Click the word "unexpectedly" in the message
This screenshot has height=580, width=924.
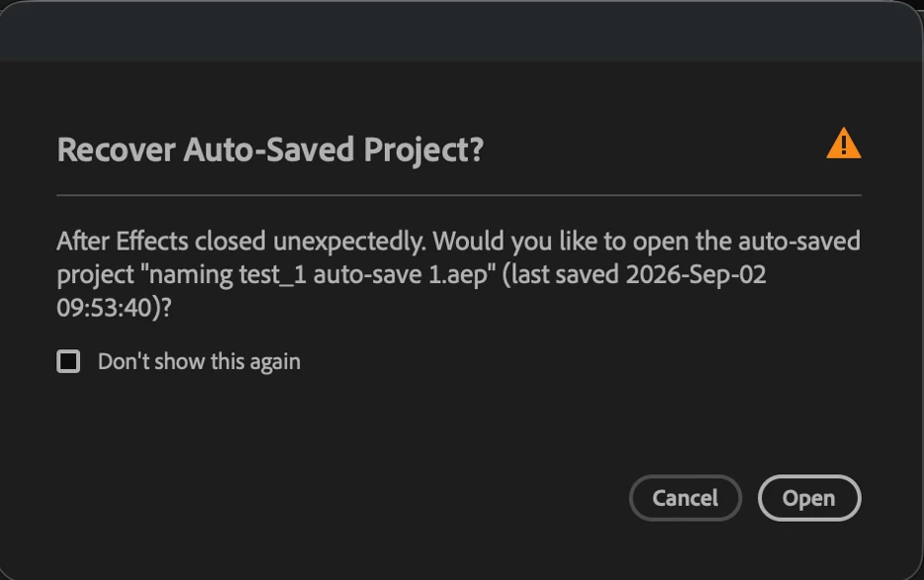click(x=349, y=242)
